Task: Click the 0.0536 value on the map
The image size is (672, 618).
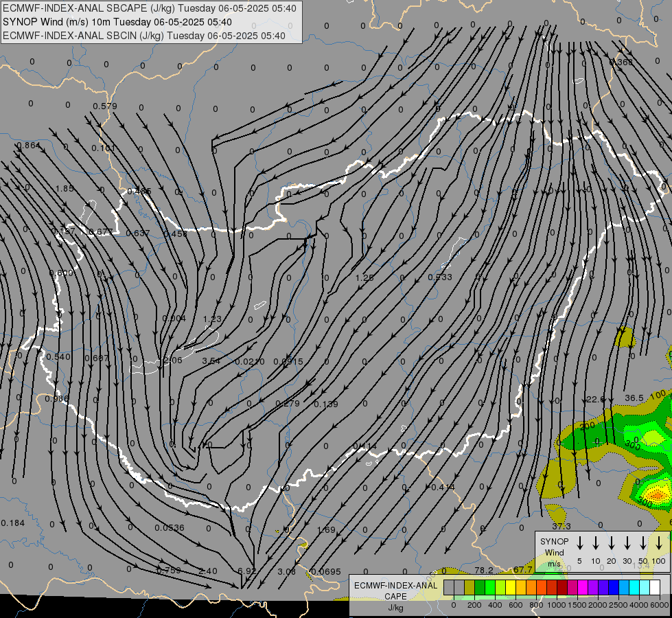Action: pyautogui.click(x=170, y=527)
